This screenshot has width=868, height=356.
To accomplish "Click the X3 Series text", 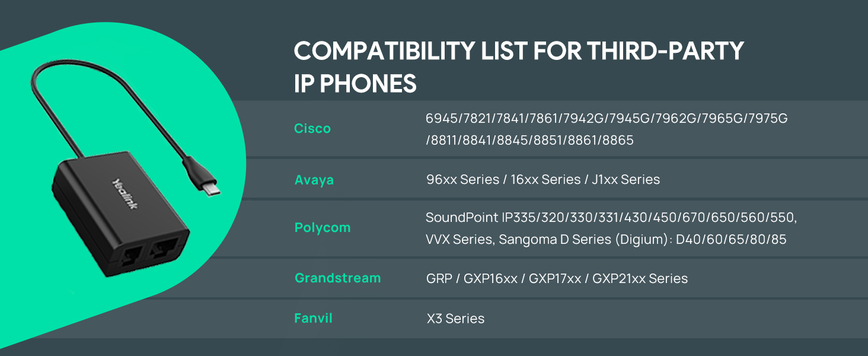I will (x=455, y=319).
